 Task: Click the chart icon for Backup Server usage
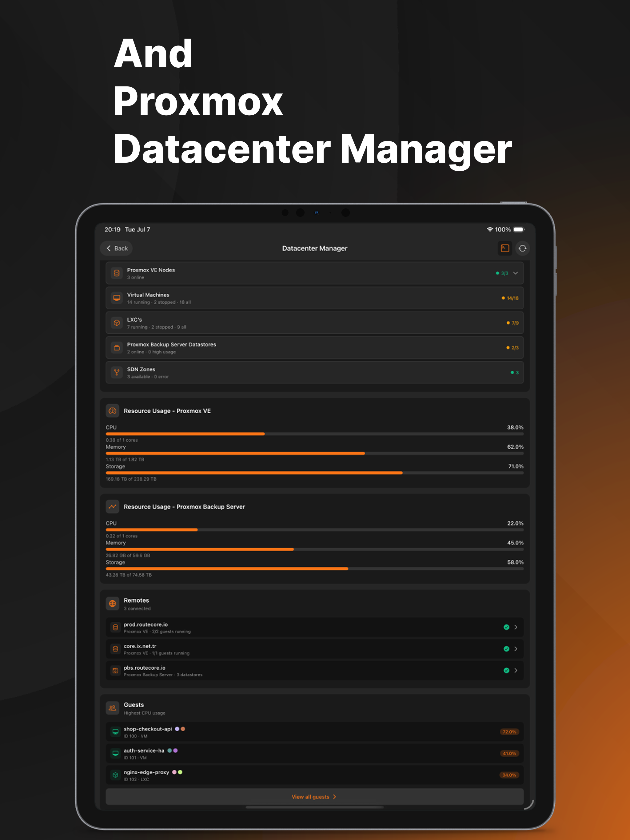point(113,507)
